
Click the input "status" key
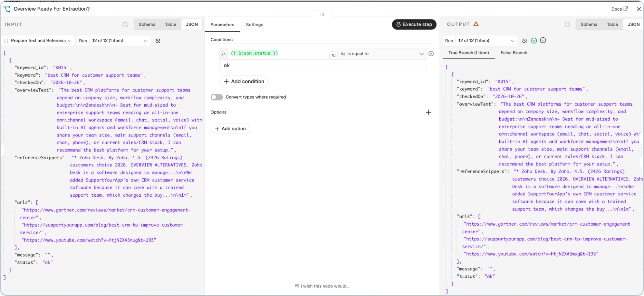25,262
